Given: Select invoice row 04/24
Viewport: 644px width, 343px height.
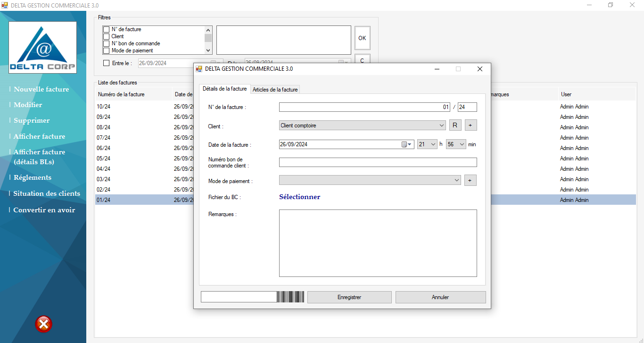Looking at the screenshot, I should [x=365, y=169].
